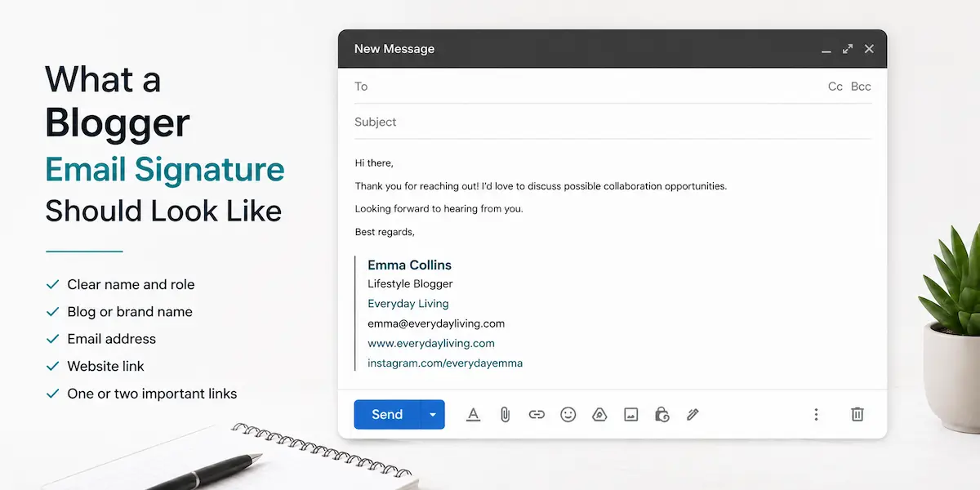980x490 pixels.
Task: Add Bcc recipients
Action: (861, 87)
